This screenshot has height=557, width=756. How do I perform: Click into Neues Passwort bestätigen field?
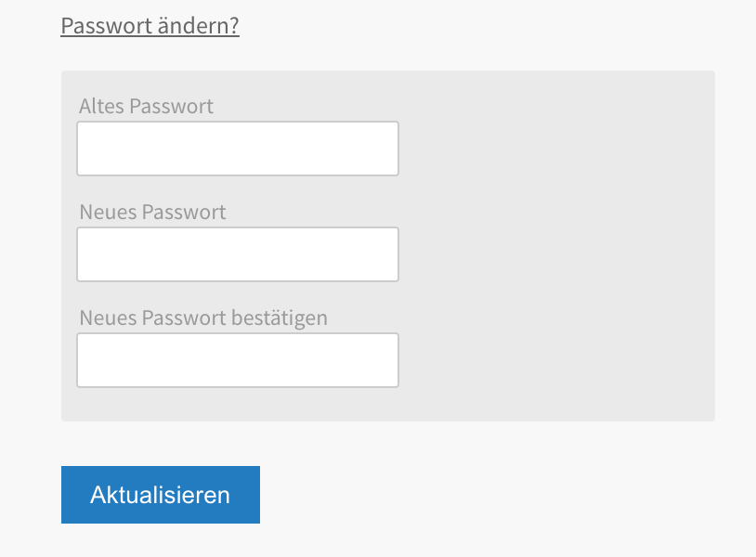point(238,360)
